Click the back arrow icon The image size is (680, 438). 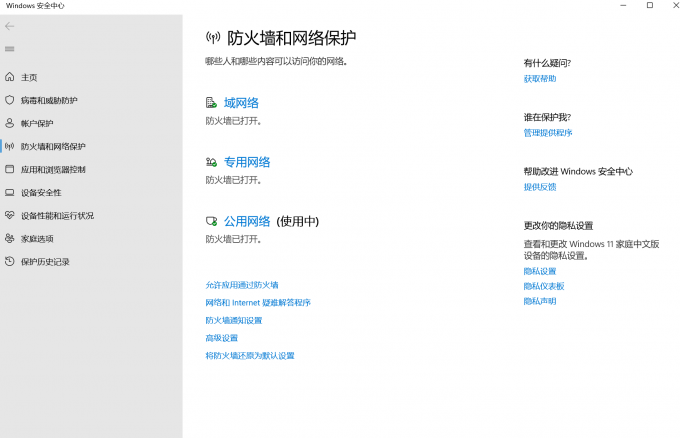coord(10,26)
